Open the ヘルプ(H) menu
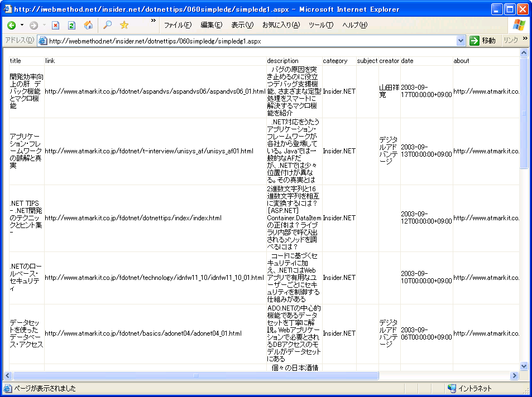 click(354, 25)
